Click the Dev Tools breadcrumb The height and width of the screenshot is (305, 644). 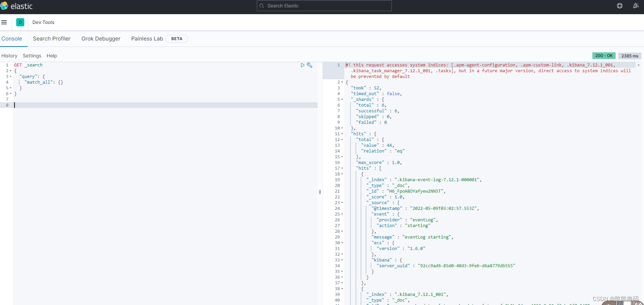[43, 22]
